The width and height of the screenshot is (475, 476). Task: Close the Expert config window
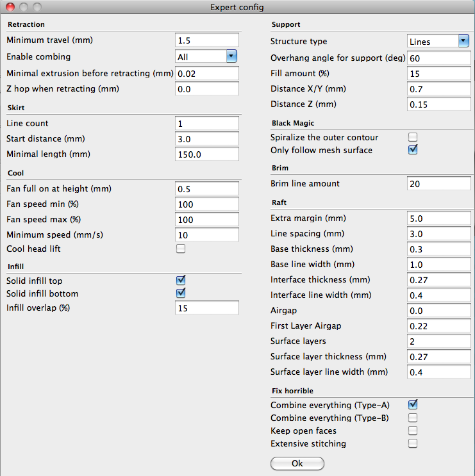[9, 8]
